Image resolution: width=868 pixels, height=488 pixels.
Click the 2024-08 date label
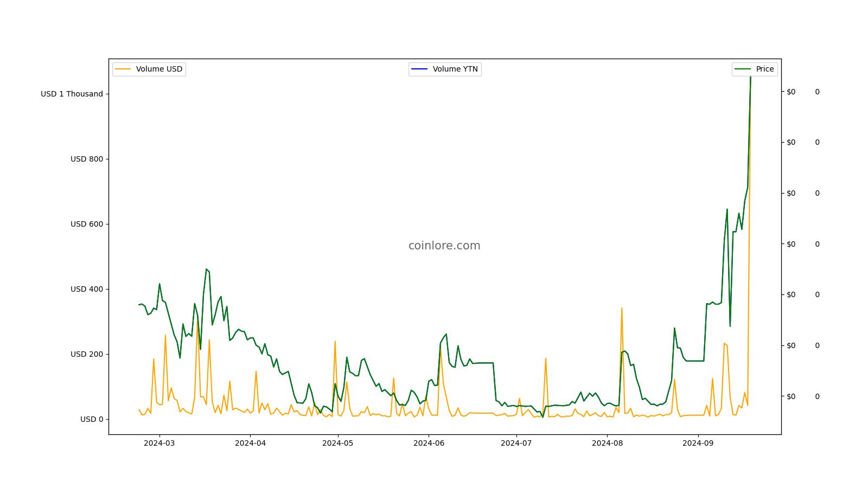[x=607, y=443]
